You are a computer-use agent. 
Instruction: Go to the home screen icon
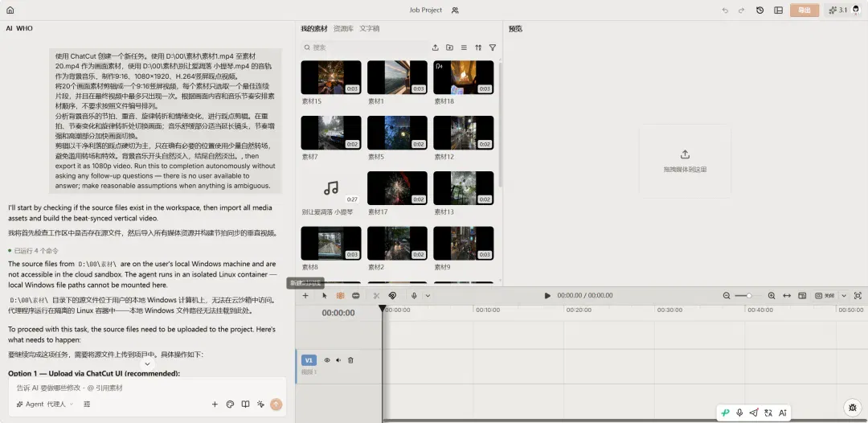click(x=10, y=10)
